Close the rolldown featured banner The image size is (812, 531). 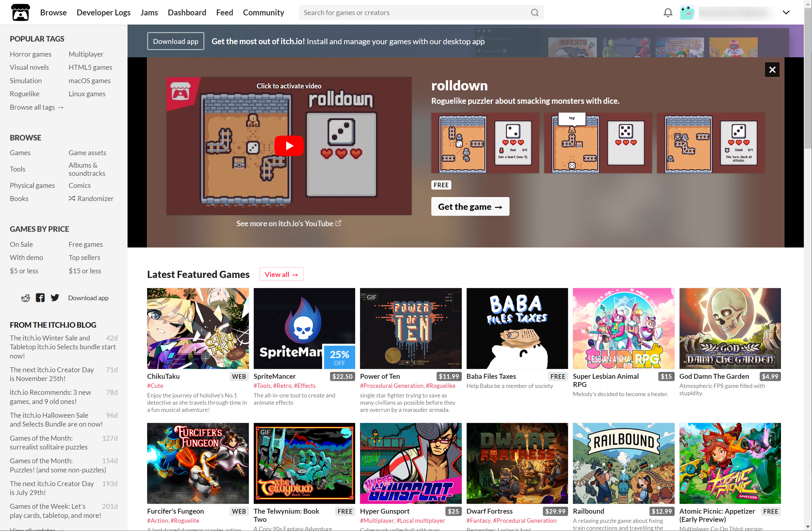[x=772, y=70]
